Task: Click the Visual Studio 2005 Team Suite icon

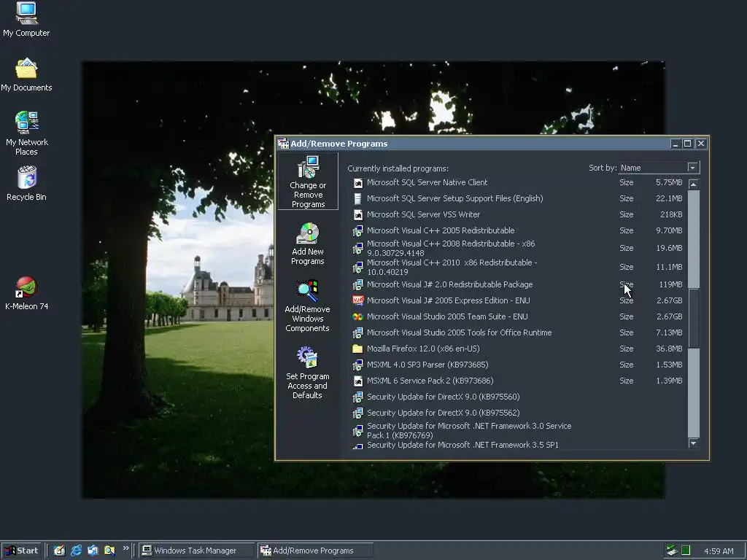Action: [357, 316]
